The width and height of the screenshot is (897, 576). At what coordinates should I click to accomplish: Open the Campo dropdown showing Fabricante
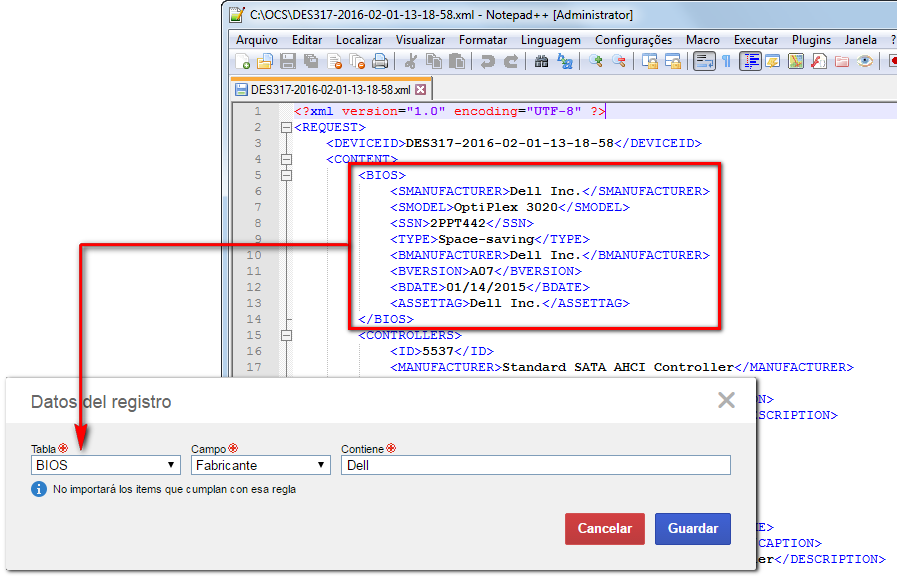(x=261, y=465)
